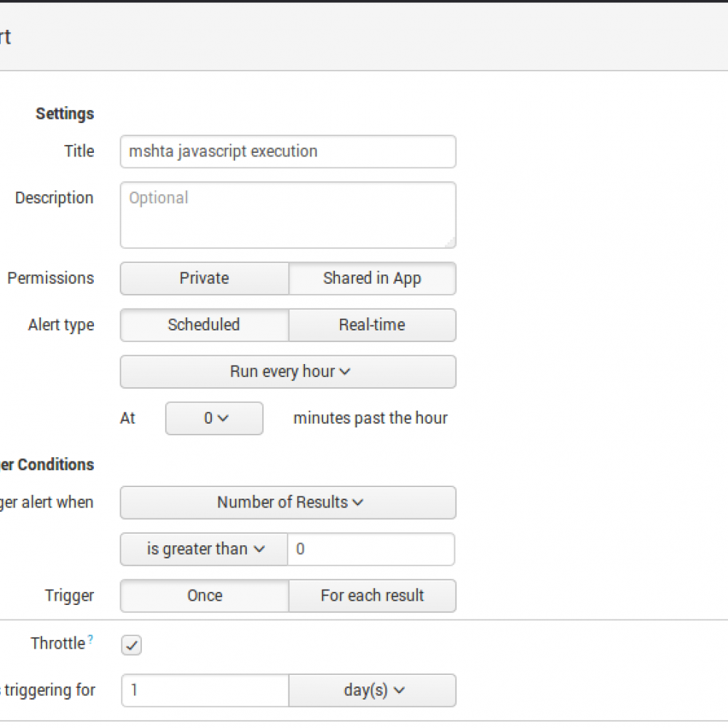Image resolution: width=728 pixels, height=728 pixels.
Task: Open the Run every hour dropdown
Action: (288, 372)
